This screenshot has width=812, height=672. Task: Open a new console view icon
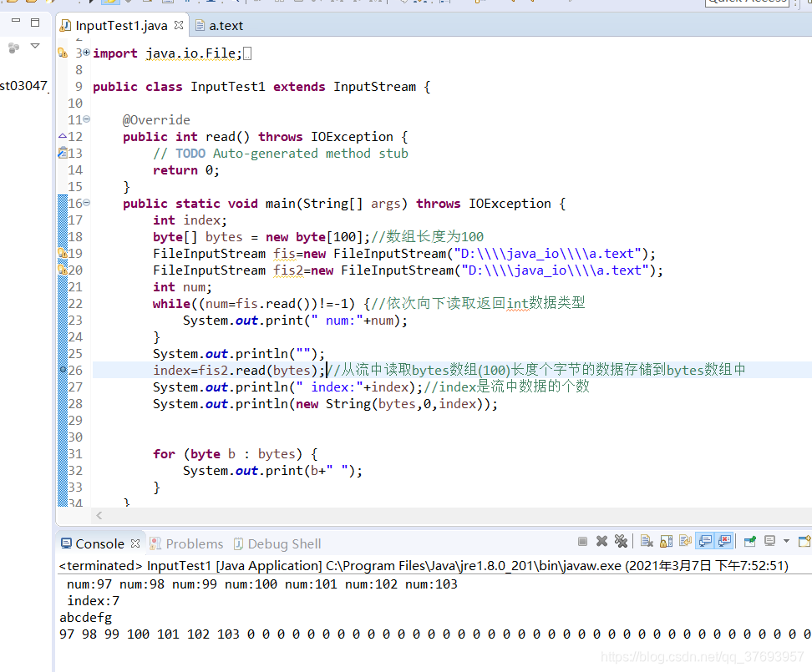804,542
